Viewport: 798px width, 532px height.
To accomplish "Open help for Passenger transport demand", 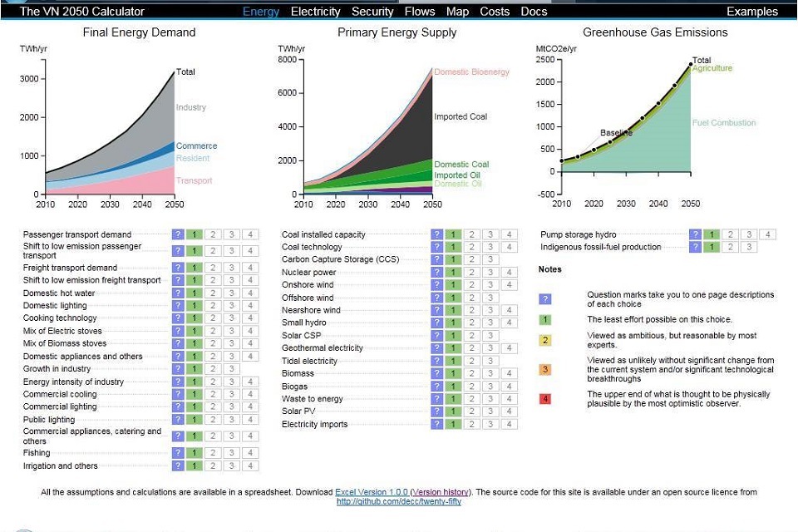I will [178, 234].
